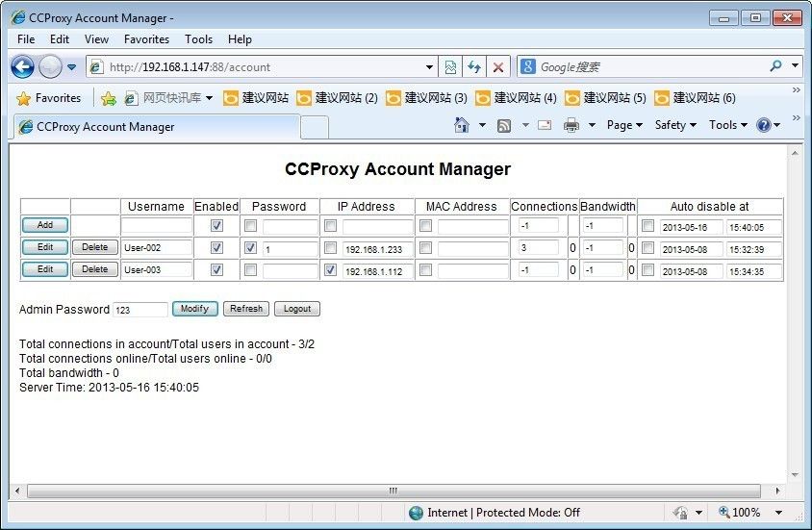The image size is (812, 530).
Task: Edit the User-002 account
Action: (45, 247)
